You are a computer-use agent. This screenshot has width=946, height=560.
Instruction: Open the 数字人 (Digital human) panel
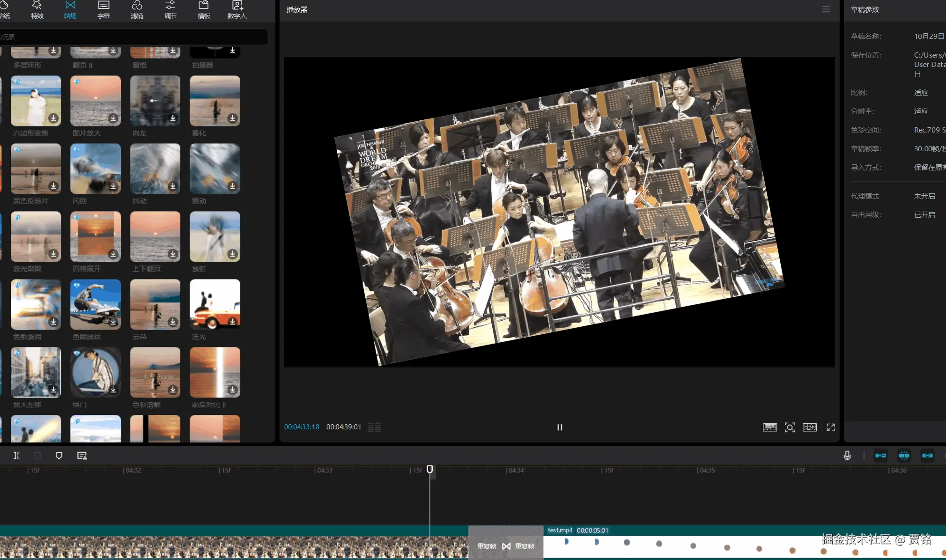[237, 9]
